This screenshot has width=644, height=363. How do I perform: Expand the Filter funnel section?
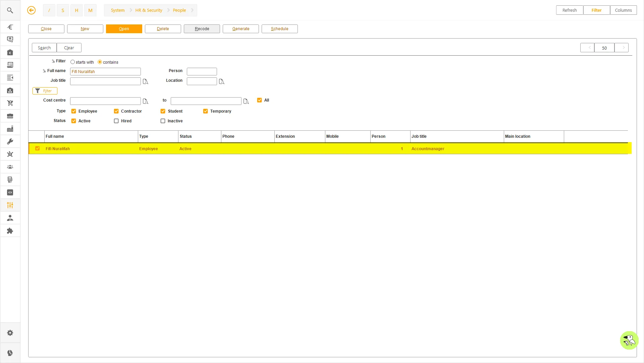pyautogui.click(x=45, y=91)
